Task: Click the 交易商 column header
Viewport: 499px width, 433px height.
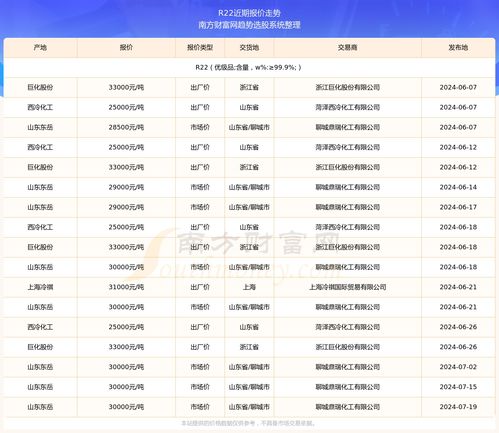Action: coord(347,48)
